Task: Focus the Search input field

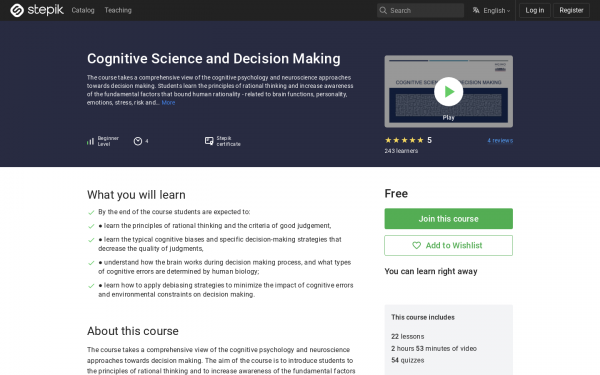Action: 420,10
